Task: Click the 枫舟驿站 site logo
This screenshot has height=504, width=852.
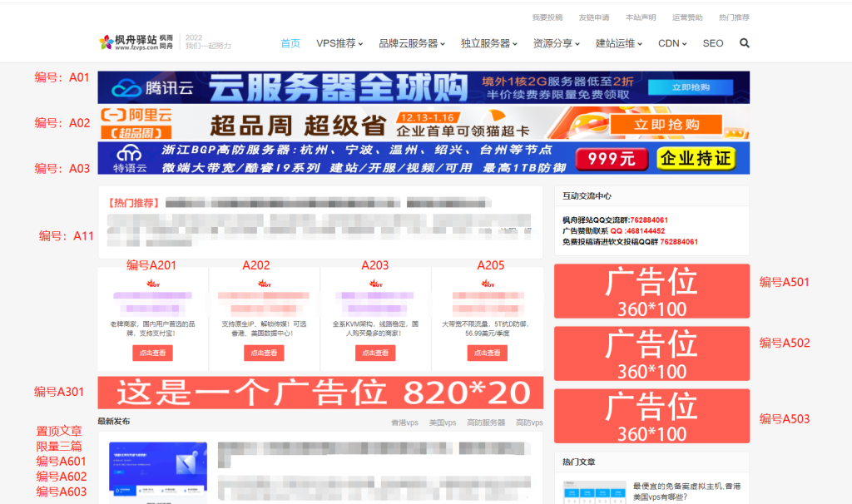Action: click(136, 42)
